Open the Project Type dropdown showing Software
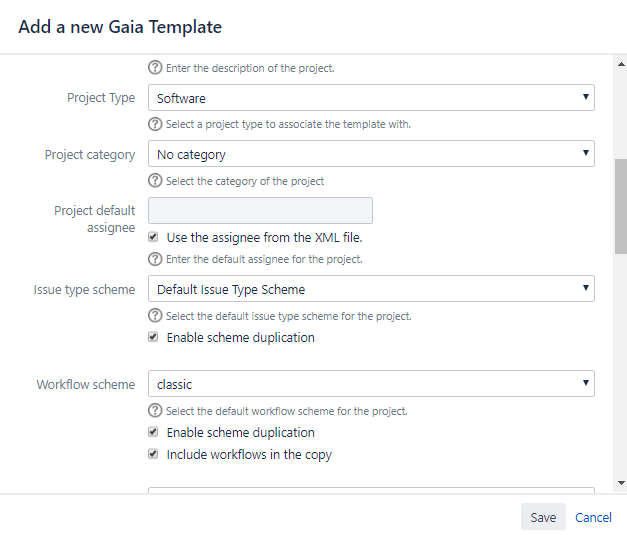 coord(371,98)
